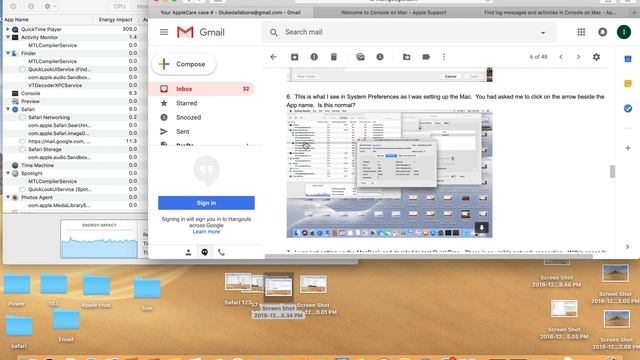This screenshot has height=360, width=640.
Task: Select Console row in Activity Monitor
Action: coord(76,93)
